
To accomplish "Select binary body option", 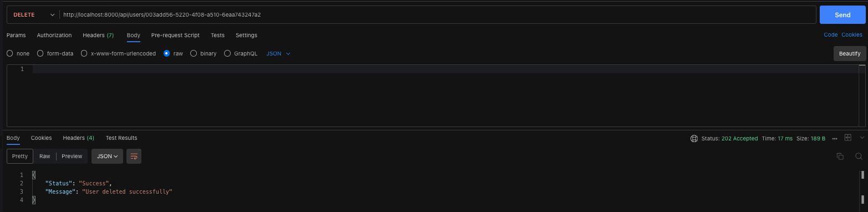I will (x=203, y=54).
